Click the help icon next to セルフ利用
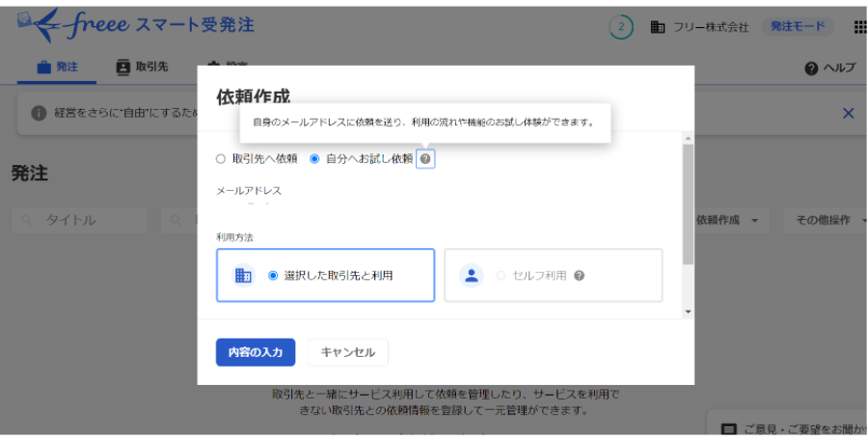868x440 pixels. (x=579, y=275)
